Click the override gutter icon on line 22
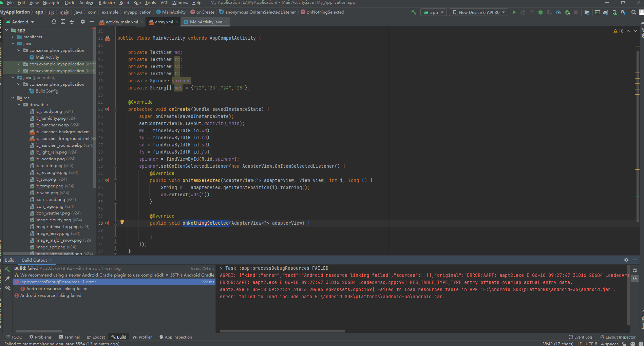The height and width of the screenshot is (346, 644). point(107,109)
